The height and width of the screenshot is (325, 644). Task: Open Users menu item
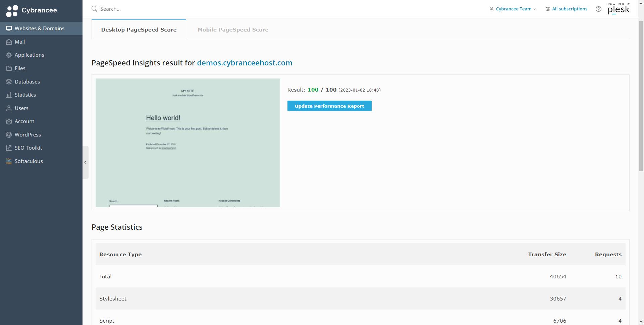[41, 108]
